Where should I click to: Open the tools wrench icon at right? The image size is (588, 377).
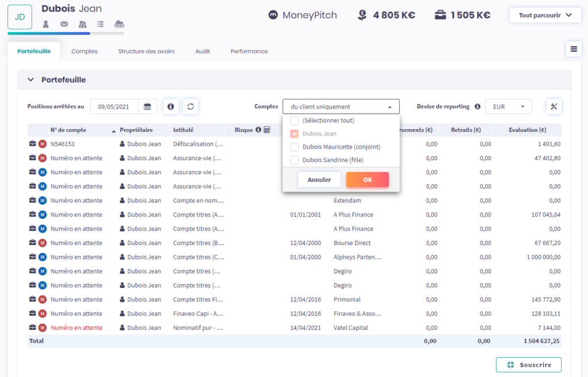[554, 106]
